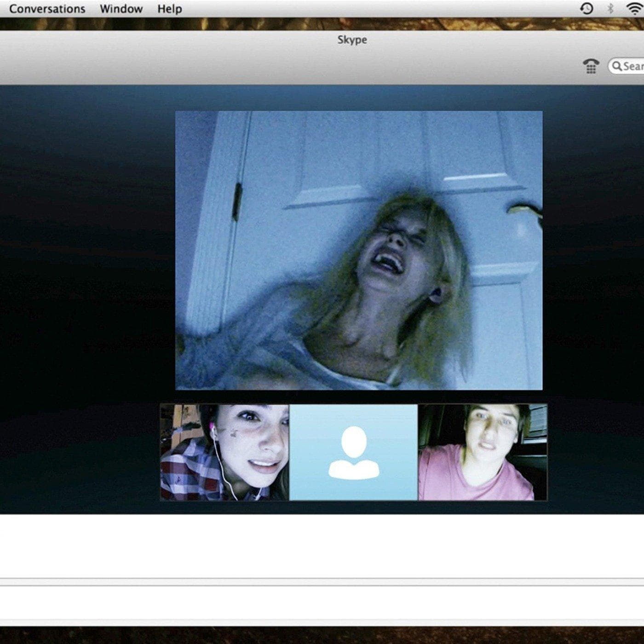Open the Wi-Fi status menu

click(634, 8)
